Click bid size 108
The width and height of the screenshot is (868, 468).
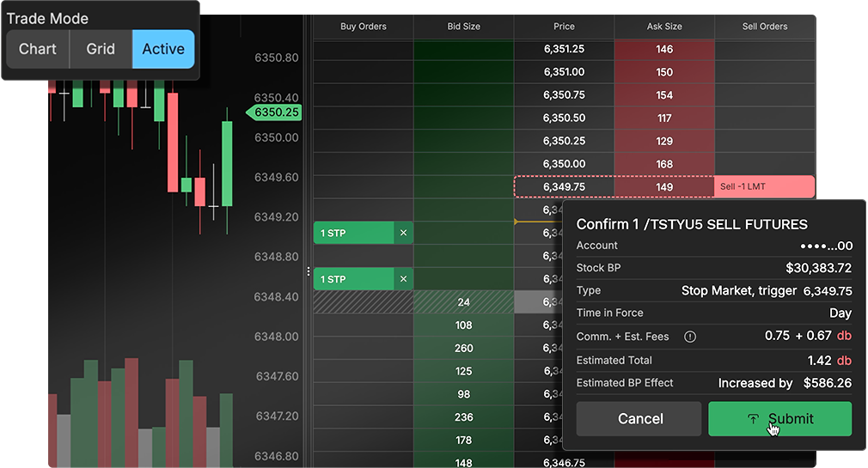click(x=464, y=325)
